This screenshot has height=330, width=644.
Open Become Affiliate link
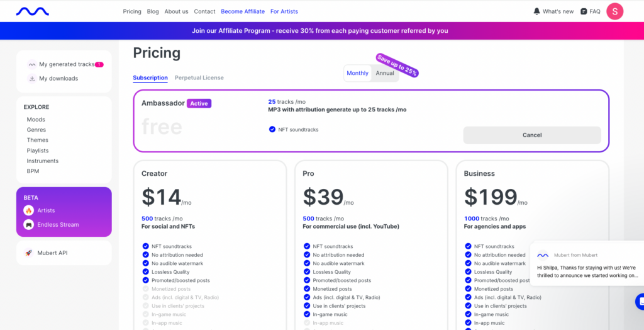click(x=243, y=11)
